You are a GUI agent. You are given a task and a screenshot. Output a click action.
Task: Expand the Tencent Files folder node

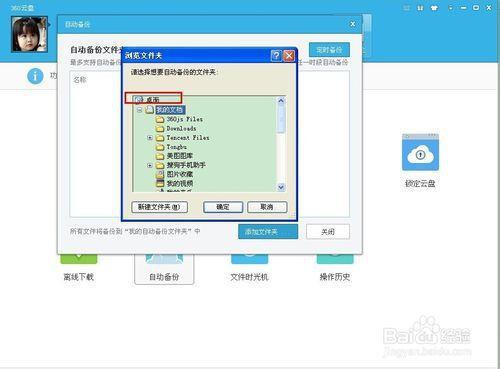pyautogui.click(x=150, y=137)
